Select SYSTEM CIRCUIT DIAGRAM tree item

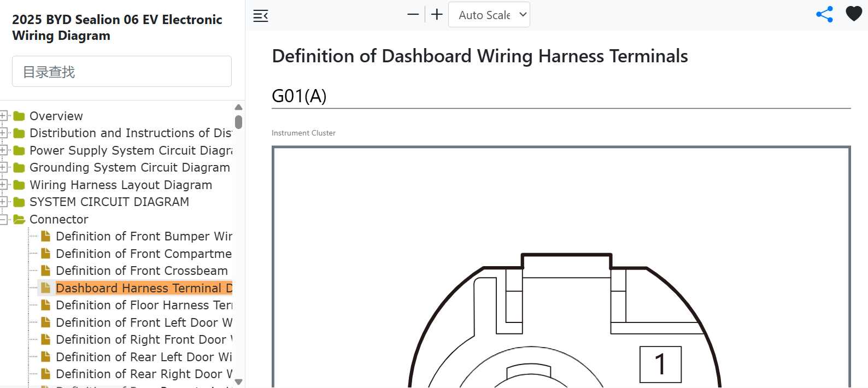click(109, 202)
